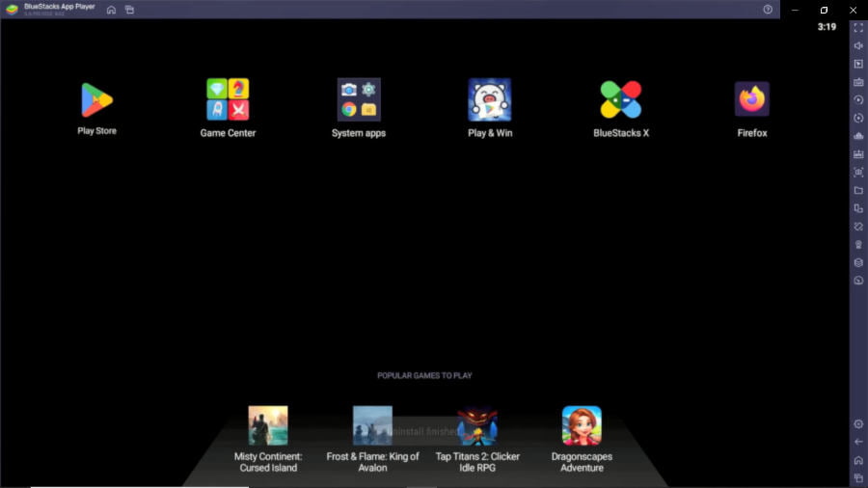Open BlueStacks settings gear in sidebar
868x488 pixels.
point(858,423)
